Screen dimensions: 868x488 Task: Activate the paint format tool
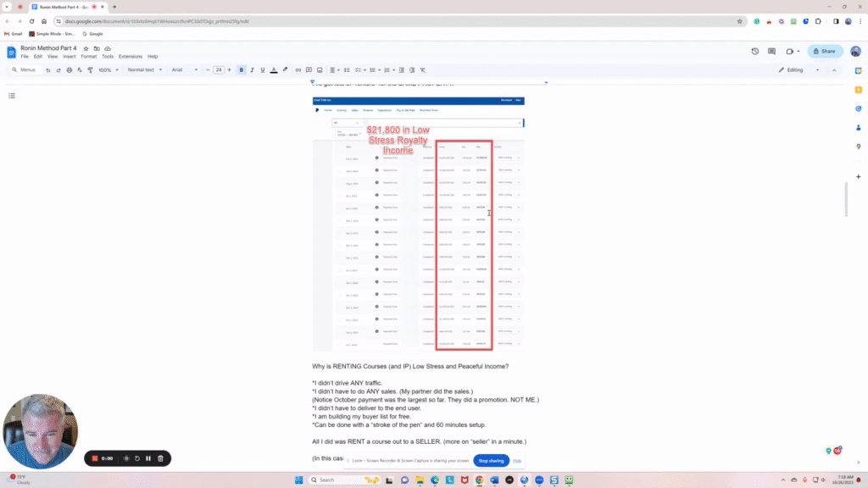(90, 70)
